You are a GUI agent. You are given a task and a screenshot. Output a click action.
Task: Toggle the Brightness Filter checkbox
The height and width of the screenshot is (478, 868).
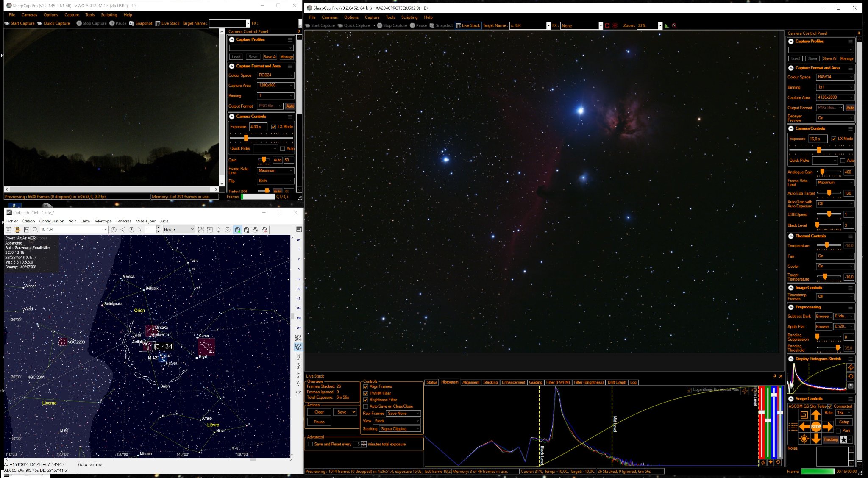tap(366, 400)
